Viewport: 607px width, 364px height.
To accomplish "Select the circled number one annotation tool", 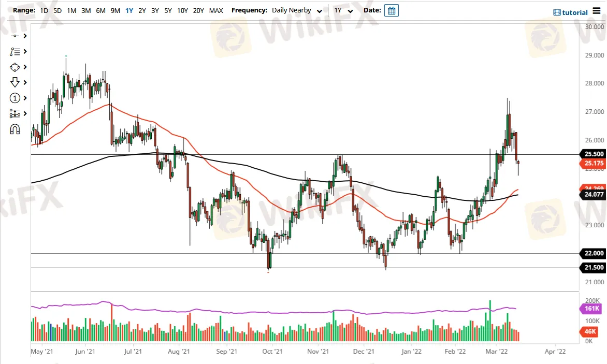I will [x=15, y=98].
